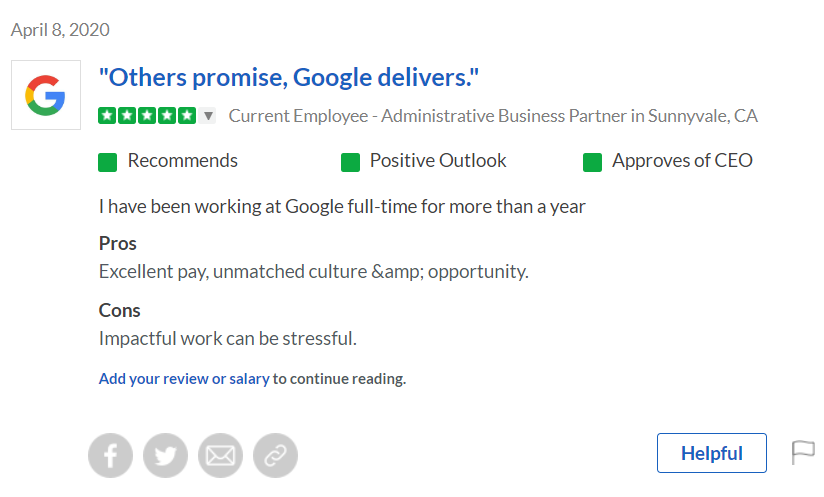824x497 pixels.
Task: Click the April 8, 2020 date
Action: pyautogui.click(x=60, y=30)
